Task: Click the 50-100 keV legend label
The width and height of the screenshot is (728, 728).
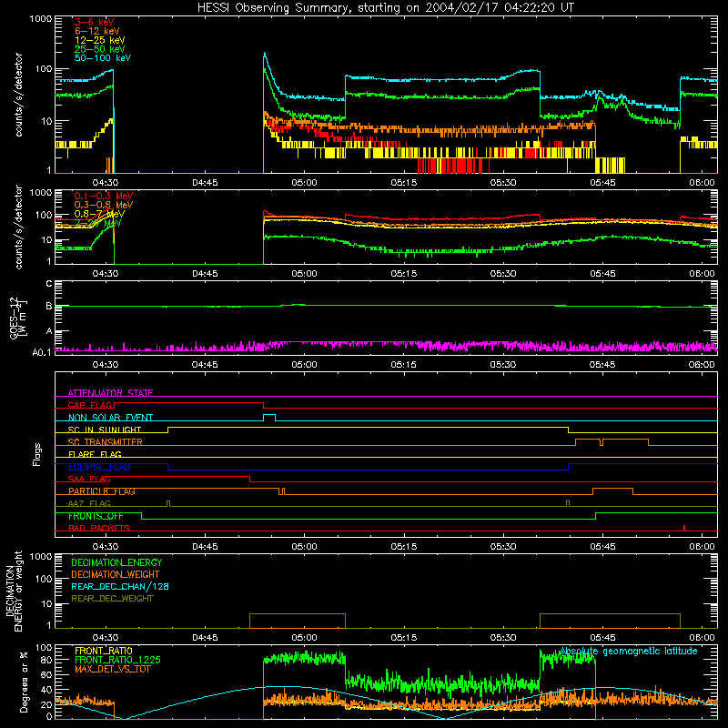Action: (103, 58)
